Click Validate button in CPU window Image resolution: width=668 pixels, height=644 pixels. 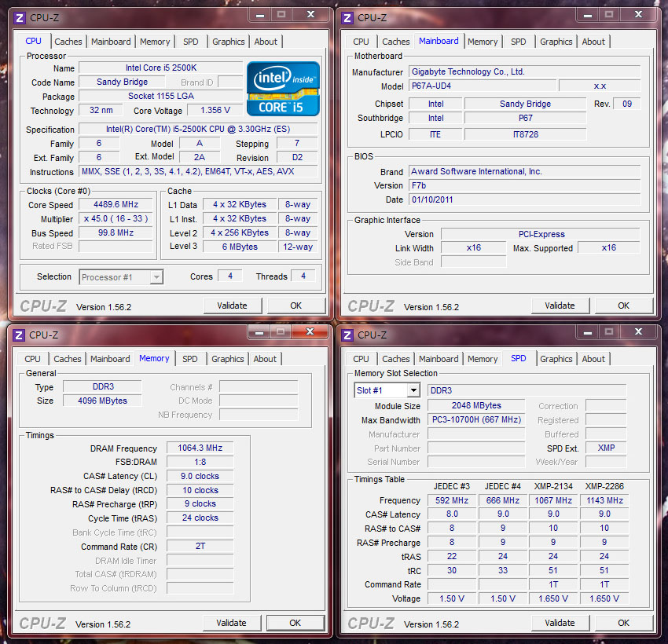pos(232,306)
